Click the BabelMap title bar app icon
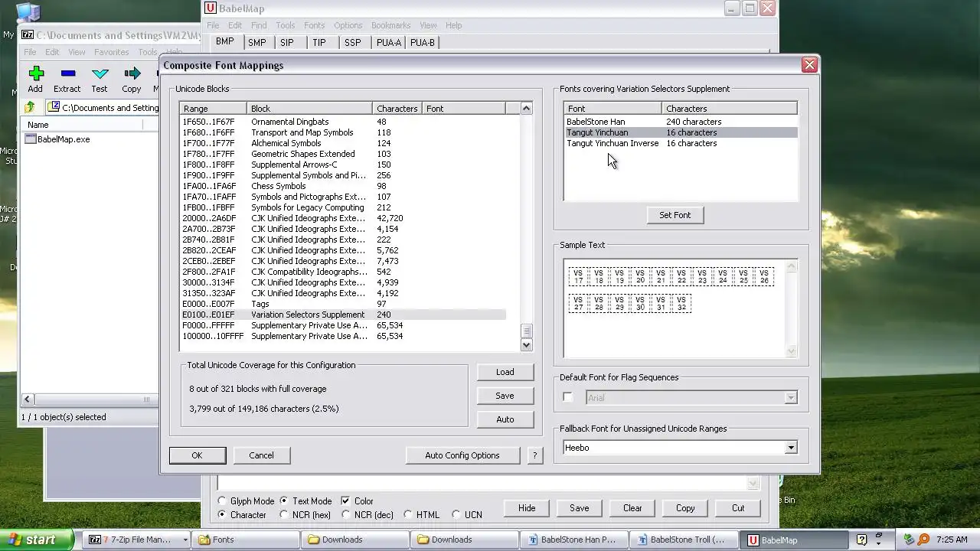This screenshot has width=980, height=551. 211,8
